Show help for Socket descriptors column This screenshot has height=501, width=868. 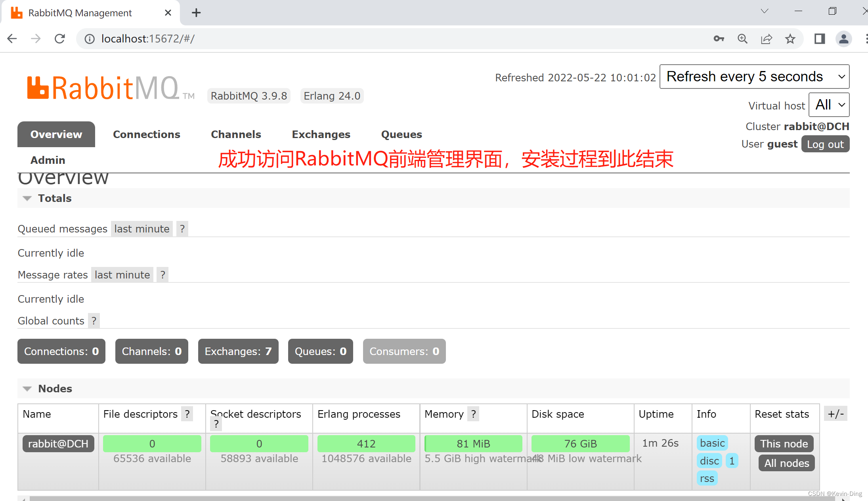216,424
